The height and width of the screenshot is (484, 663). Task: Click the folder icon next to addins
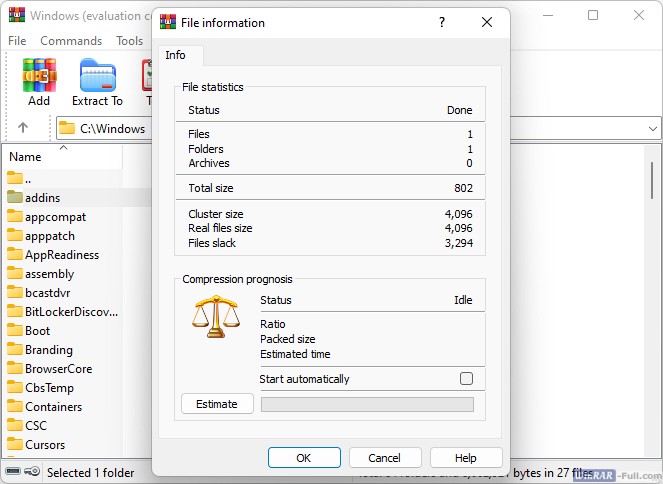14,198
